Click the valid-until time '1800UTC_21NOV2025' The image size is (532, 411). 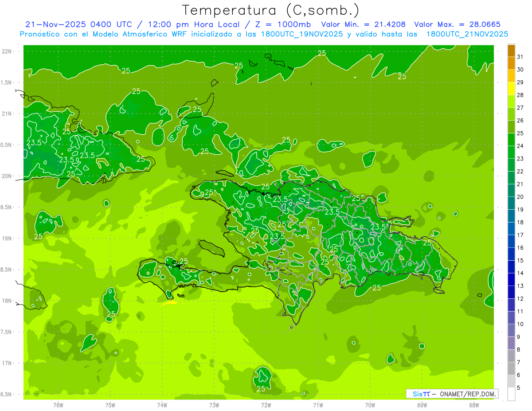467,34
